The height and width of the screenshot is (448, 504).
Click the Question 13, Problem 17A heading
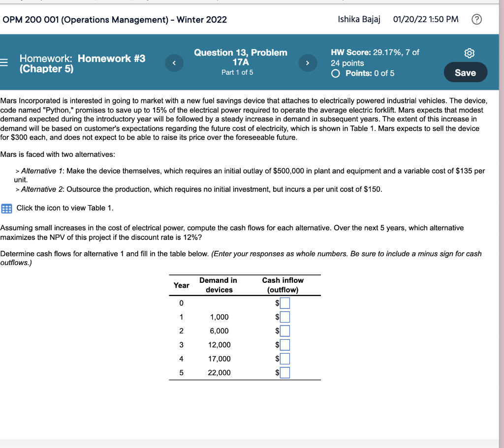pyautogui.click(x=241, y=57)
